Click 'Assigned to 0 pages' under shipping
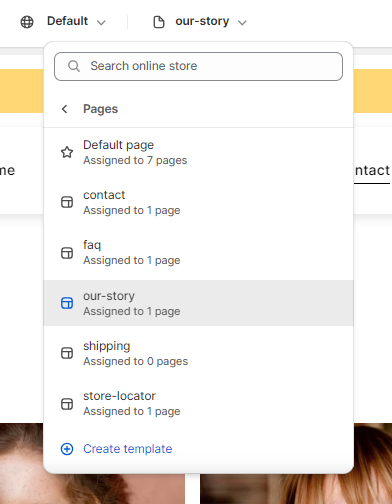Viewport: 392px width, 504px height. (135, 361)
